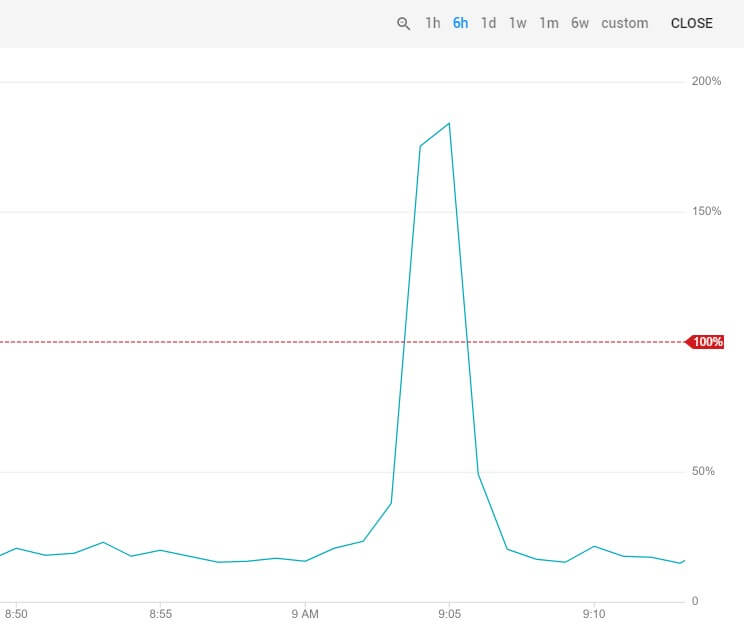The height and width of the screenshot is (626, 744).
Task: Choose the 1d time range
Action: pos(488,23)
